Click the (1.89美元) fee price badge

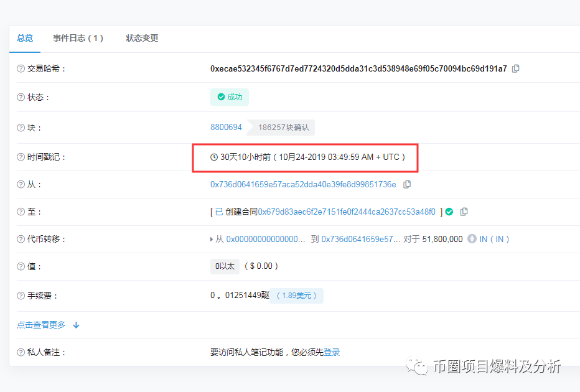pos(296,296)
